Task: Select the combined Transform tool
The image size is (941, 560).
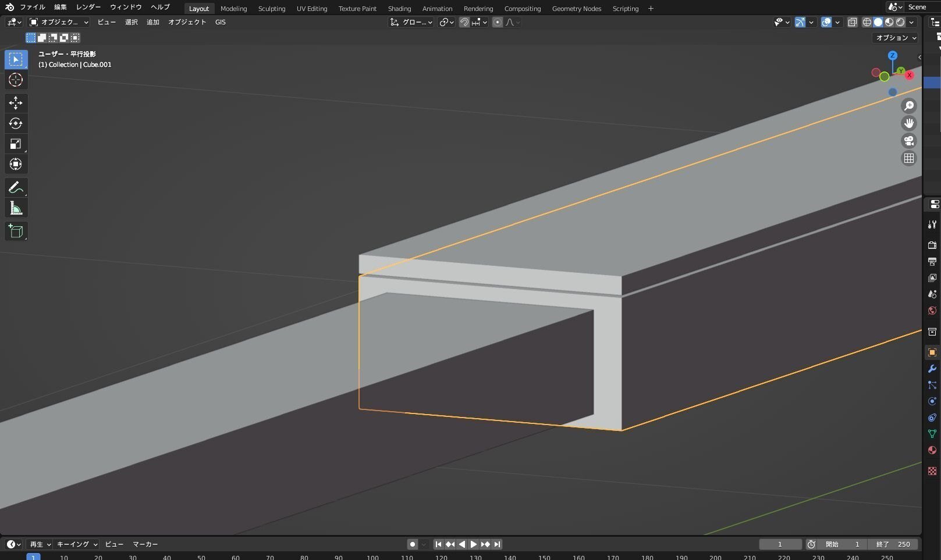Action: pos(16,164)
